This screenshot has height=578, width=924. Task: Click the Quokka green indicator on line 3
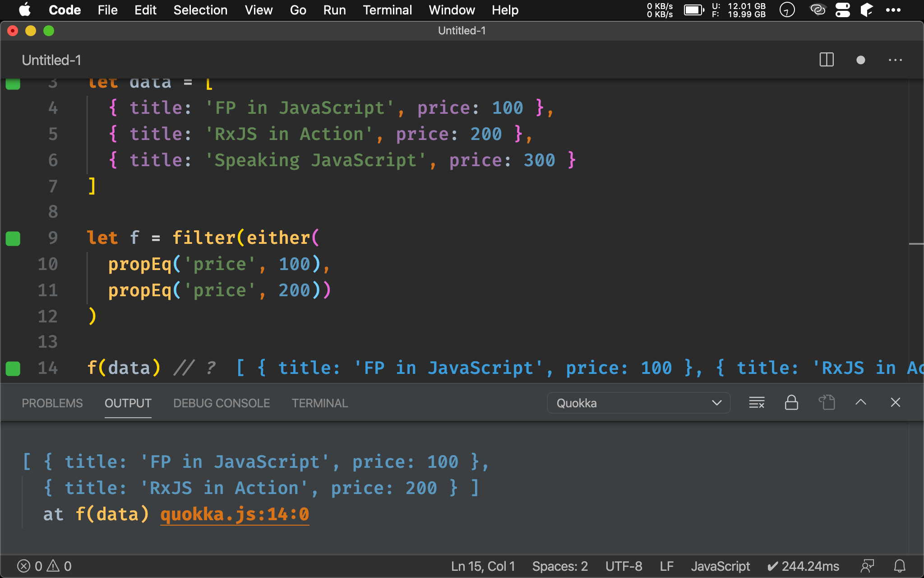click(13, 84)
